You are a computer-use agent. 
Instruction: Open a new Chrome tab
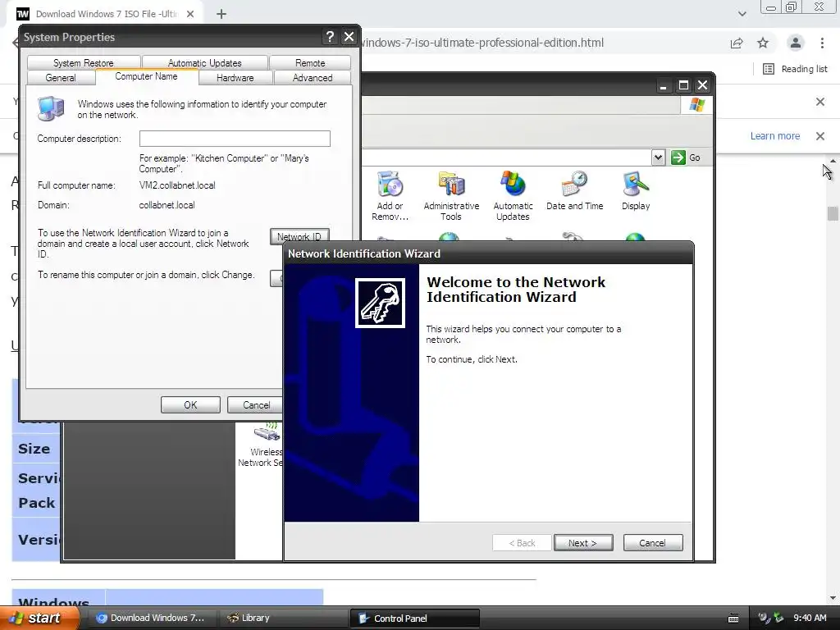click(221, 14)
